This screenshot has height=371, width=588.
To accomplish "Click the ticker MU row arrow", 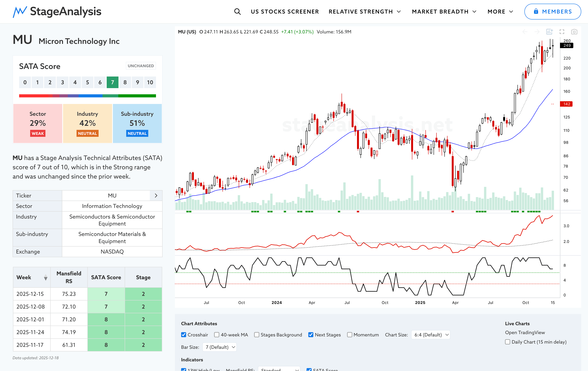I will [156, 196].
